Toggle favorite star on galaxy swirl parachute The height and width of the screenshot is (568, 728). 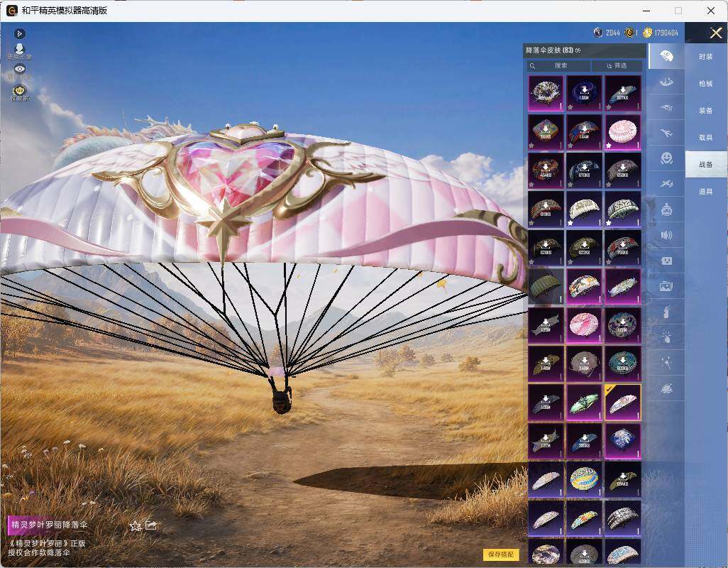(570, 106)
